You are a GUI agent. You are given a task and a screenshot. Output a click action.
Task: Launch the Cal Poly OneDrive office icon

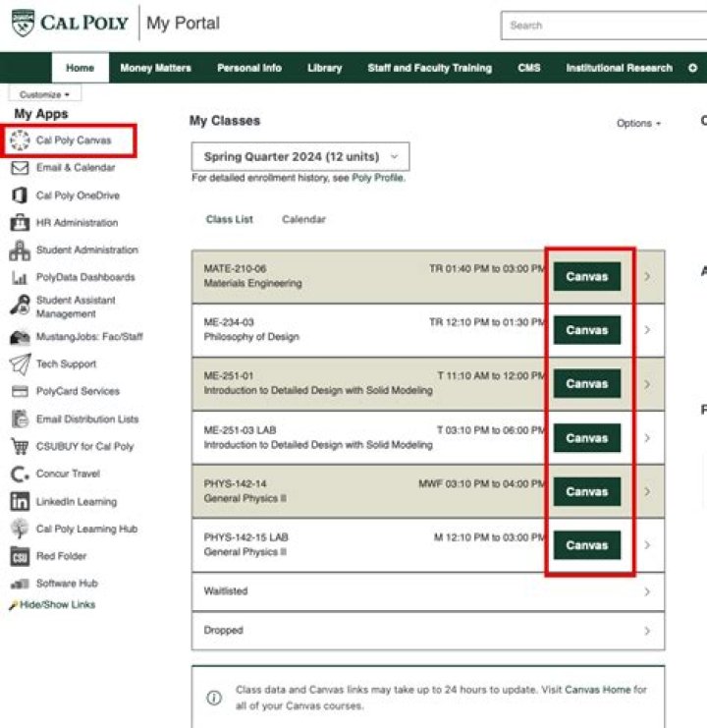20,195
